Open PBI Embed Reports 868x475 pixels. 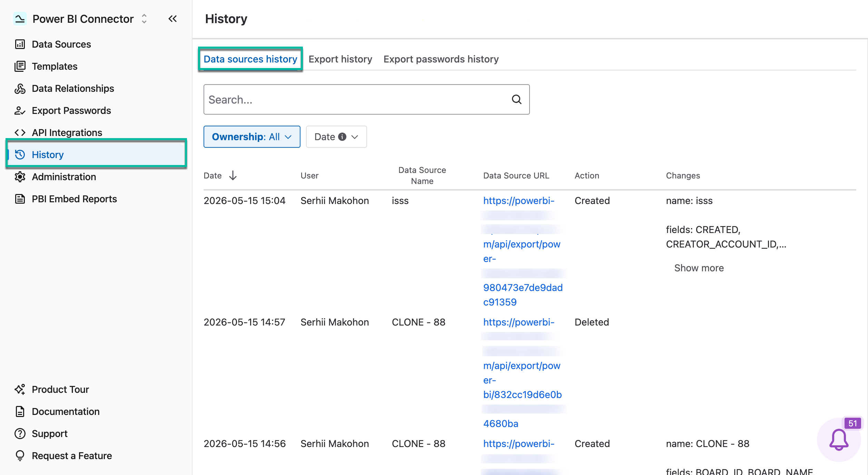[74, 199]
